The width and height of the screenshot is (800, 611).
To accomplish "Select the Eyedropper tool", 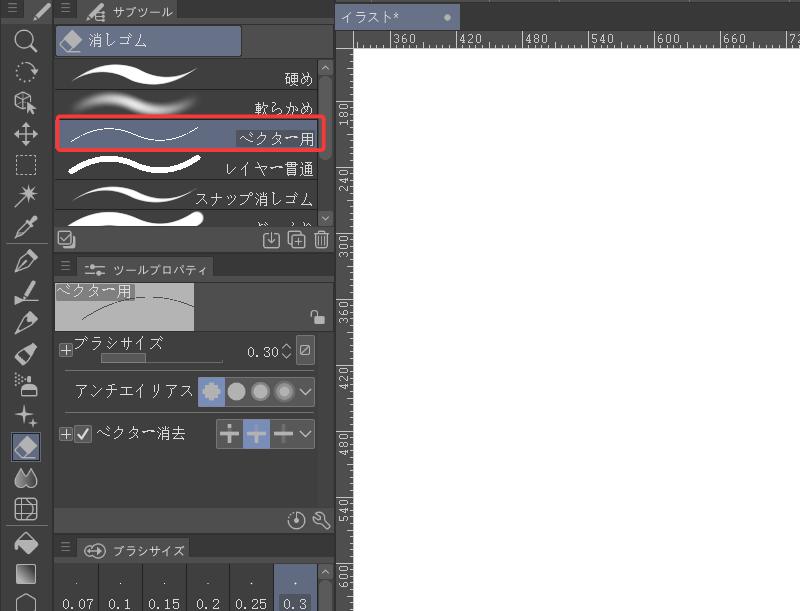I will pos(25,225).
